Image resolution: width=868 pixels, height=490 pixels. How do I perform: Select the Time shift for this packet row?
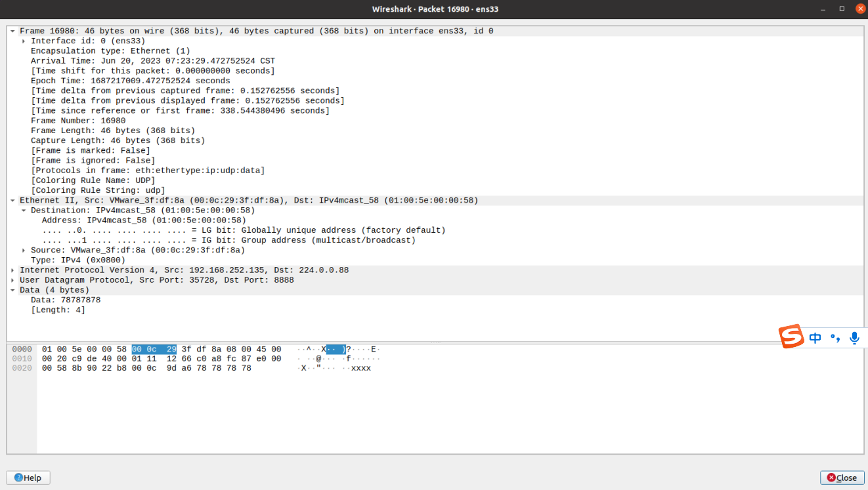[436, 71]
